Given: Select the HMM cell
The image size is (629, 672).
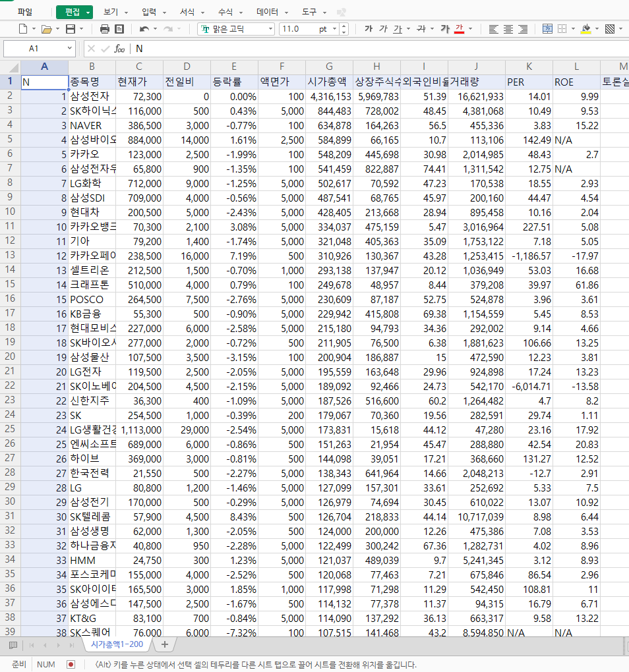Looking at the screenshot, I should click(92, 560).
